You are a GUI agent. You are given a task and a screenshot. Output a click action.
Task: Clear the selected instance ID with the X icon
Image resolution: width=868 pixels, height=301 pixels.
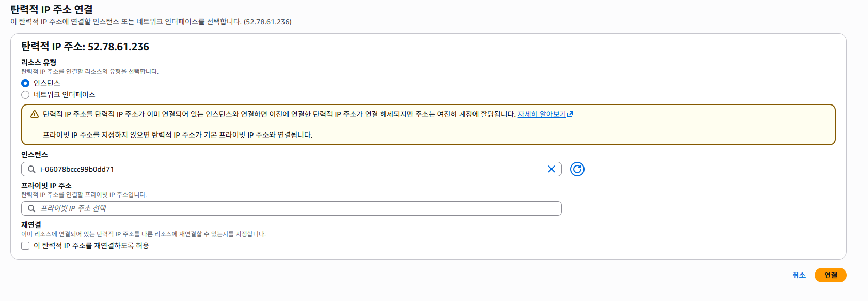click(x=551, y=169)
